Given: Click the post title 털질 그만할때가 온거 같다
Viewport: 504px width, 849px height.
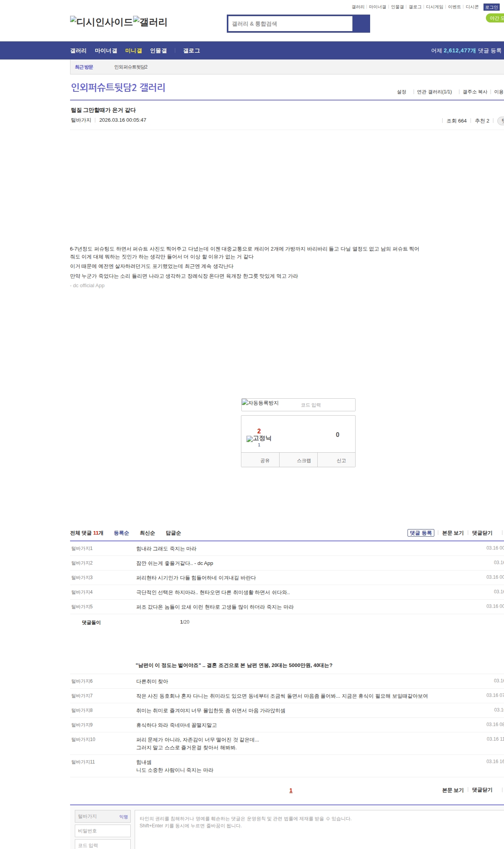Looking at the screenshot, I should tap(103, 110).
